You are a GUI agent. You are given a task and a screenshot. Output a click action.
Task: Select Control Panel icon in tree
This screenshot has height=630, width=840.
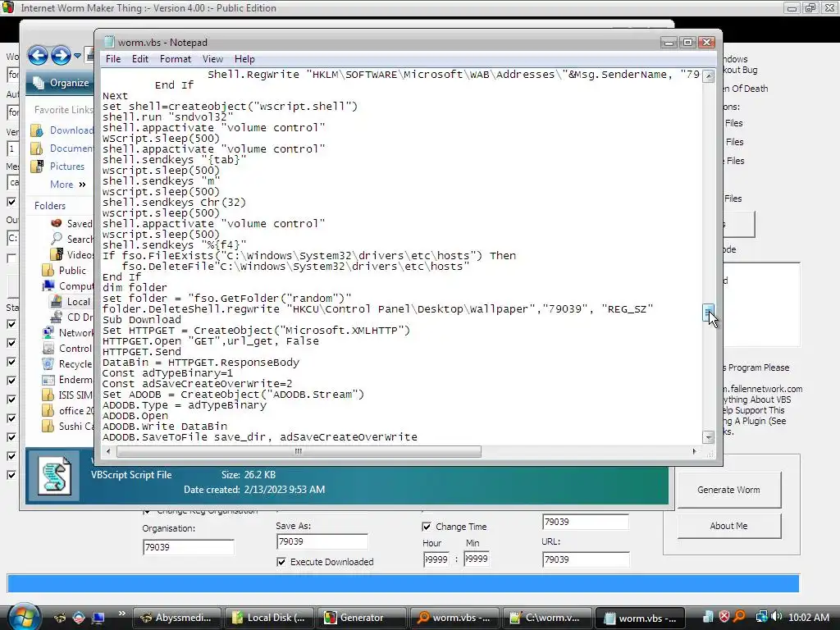pyautogui.click(x=48, y=348)
